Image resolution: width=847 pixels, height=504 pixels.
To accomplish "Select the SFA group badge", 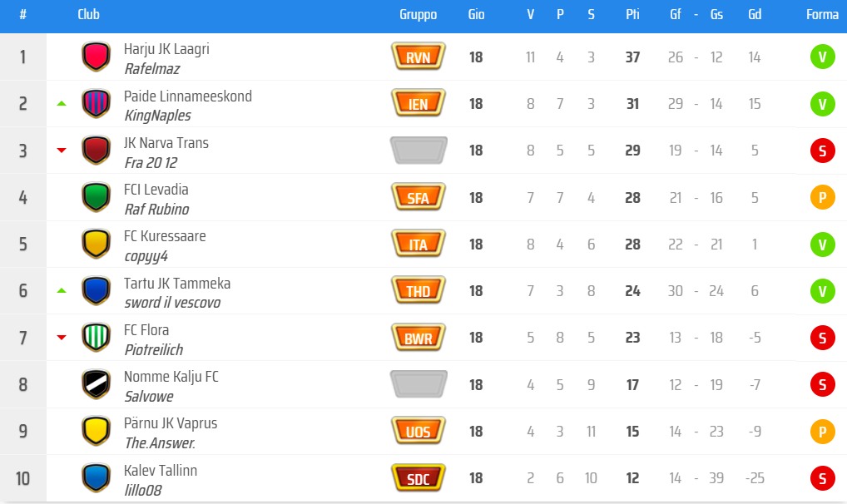I will [x=419, y=198].
